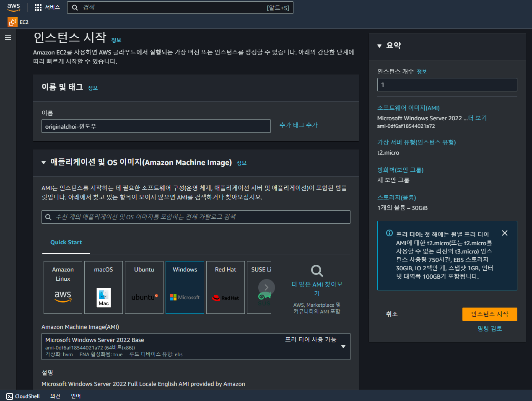Close the free tier info box
Image resolution: width=532 pixels, height=401 pixels.
tap(505, 233)
